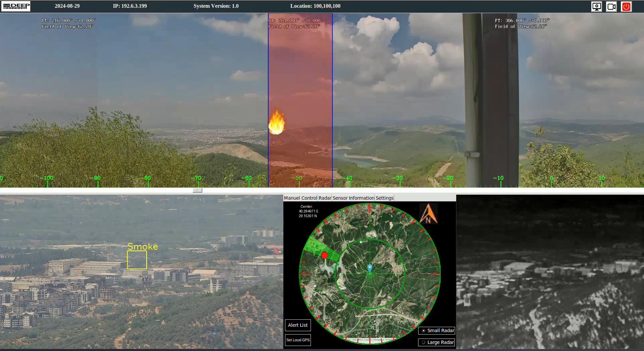Screen dimensions: 644x351
Task: Select the Small Radar option
Action: (424, 330)
